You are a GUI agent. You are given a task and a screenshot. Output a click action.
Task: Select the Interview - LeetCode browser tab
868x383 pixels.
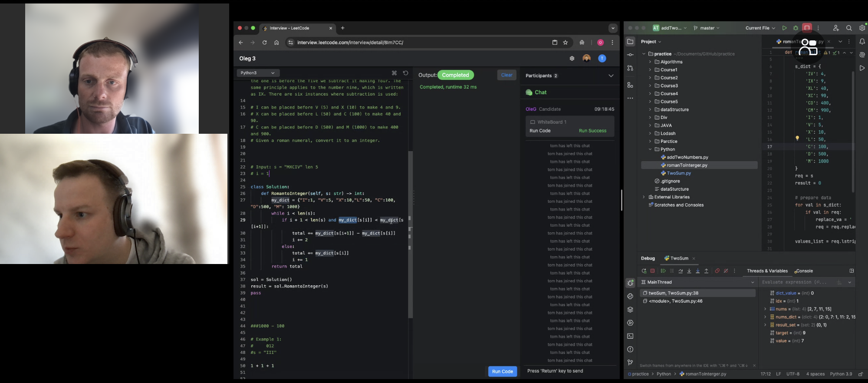click(x=298, y=28)
